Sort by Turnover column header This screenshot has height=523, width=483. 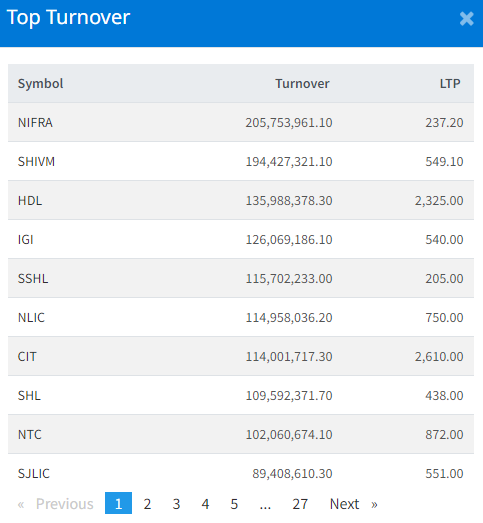click(302, 83)
